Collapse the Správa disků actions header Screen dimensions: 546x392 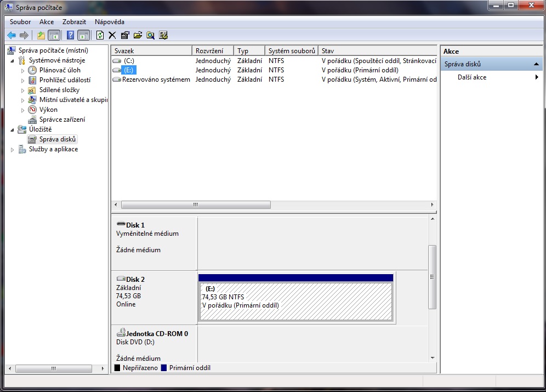[536, 64]
